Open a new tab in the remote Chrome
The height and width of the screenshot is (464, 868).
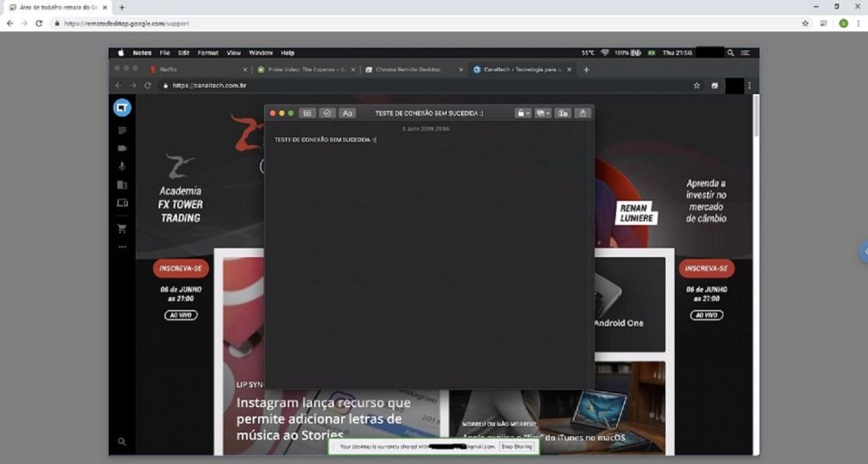coord(587,70)
